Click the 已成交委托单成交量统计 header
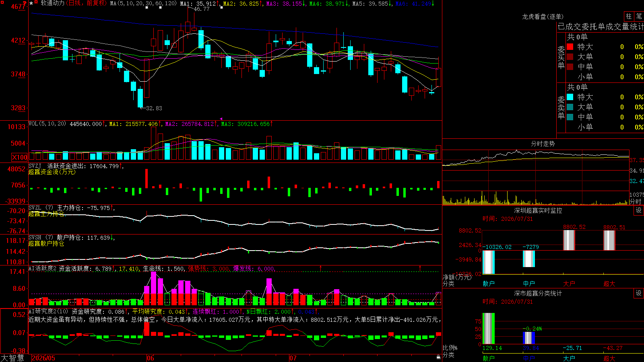Image resolution: width=644 pixels, height=362 pixels. 601,27
